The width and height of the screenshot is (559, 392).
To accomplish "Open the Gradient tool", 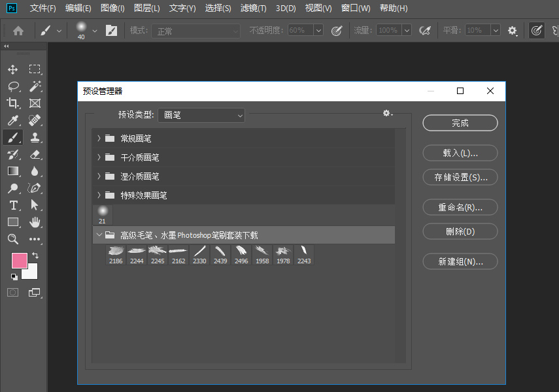I will point(13,171).
